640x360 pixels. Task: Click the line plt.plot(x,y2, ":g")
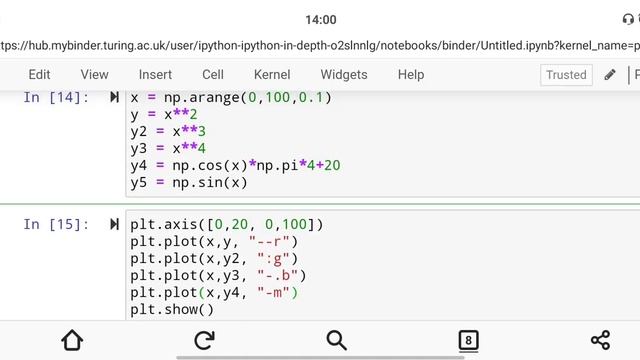point(214,259)
